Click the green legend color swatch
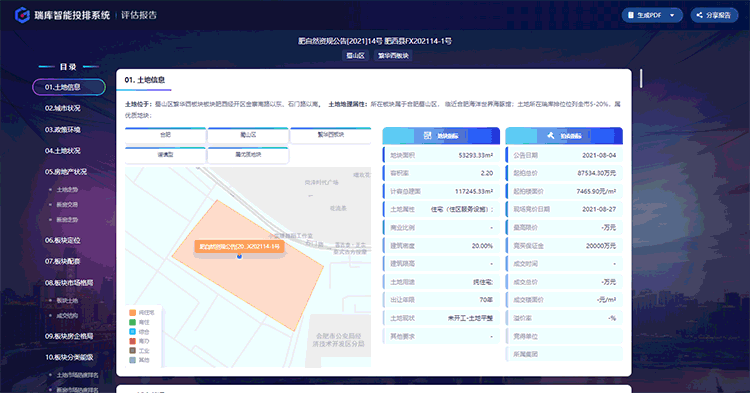 tap(132, 322)
